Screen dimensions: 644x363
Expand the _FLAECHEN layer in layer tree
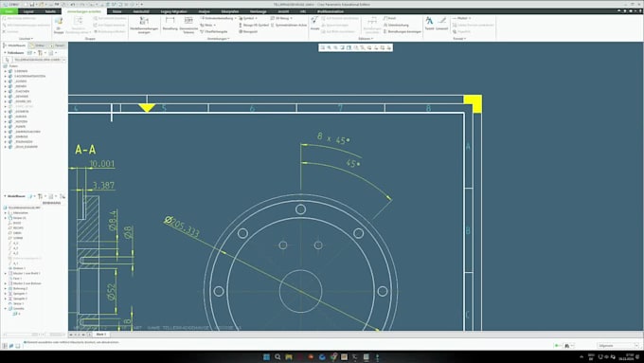[6, 91]
